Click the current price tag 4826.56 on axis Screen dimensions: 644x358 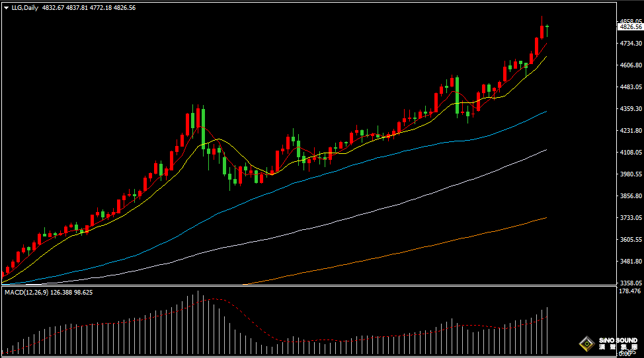click(x=631, y=27)
